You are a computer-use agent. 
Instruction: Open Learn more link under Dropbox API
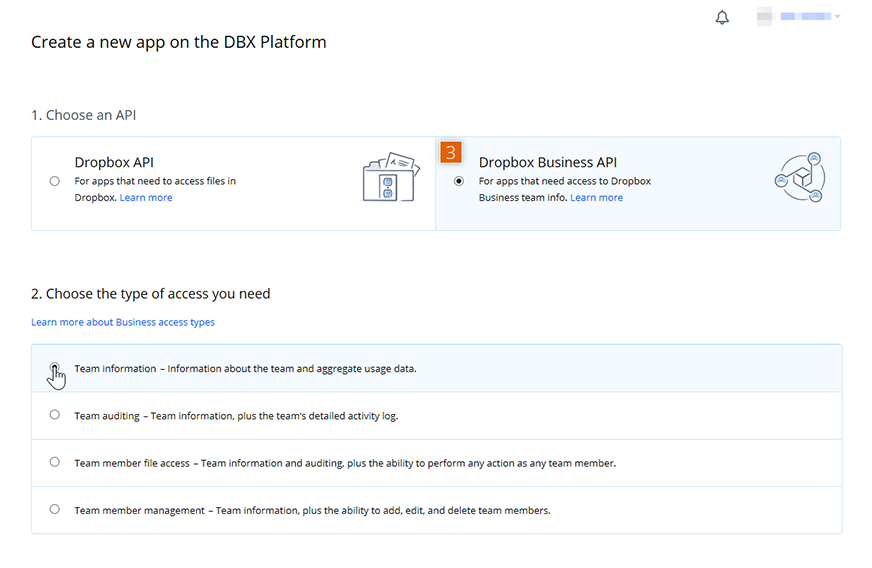point(146,197)
